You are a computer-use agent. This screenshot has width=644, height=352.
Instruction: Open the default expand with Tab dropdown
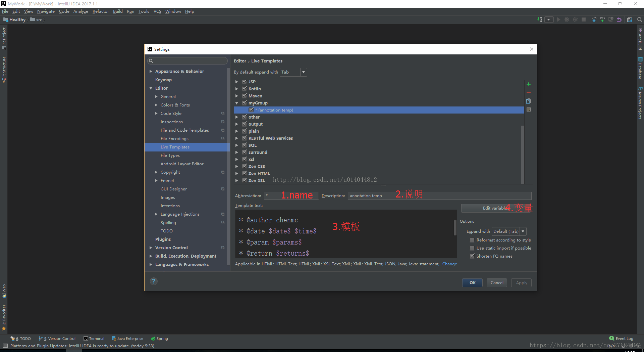click(293, 72)
